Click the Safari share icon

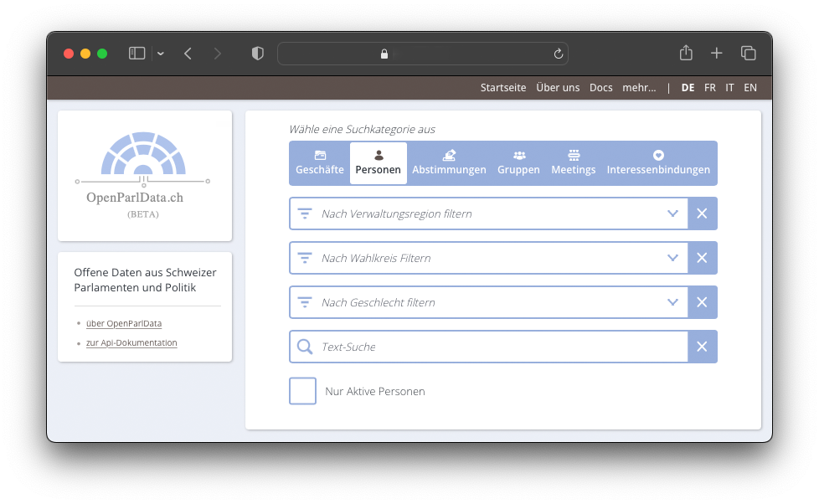[686, 54]
